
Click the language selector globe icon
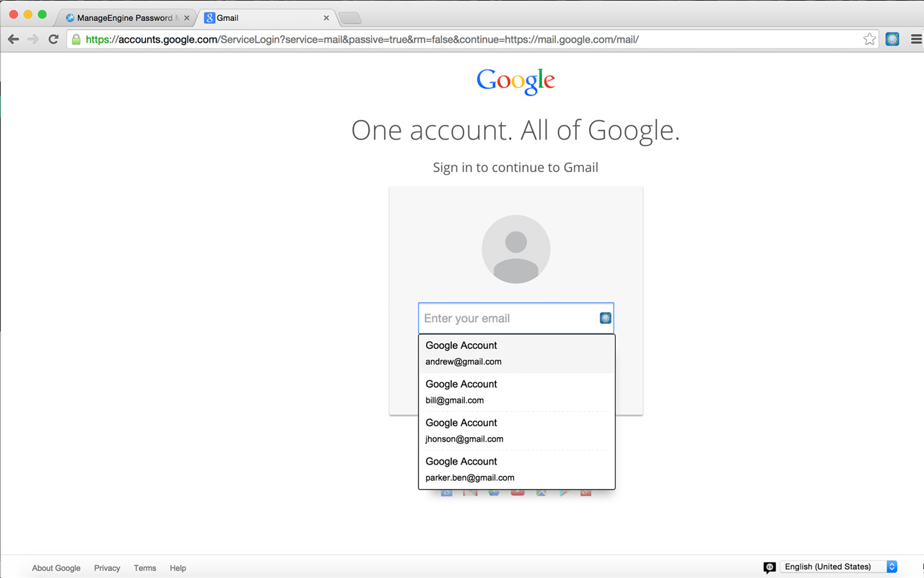[769, 568]
